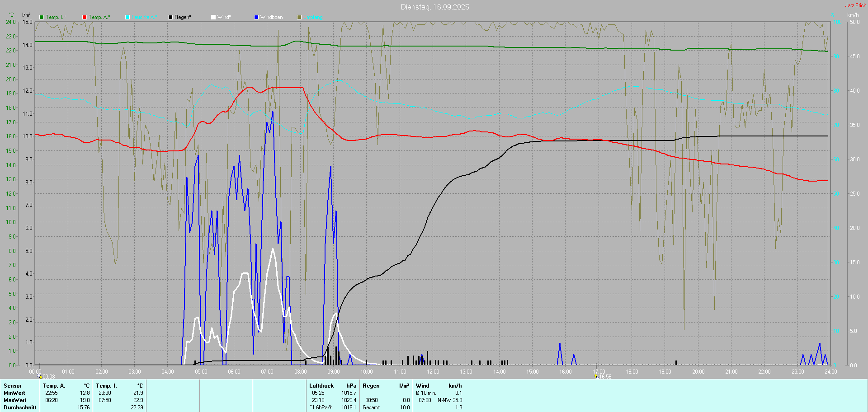Click the N-NW 25.3 max wind value
868x412 pixels.
[450, 400]
